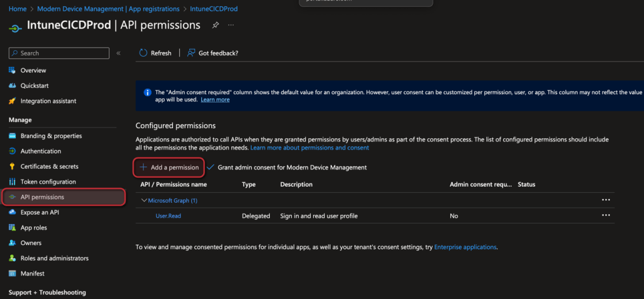Navigate to Home breadcrumb
This screenshot has height=299, width=644.
[x=18, y=9]
